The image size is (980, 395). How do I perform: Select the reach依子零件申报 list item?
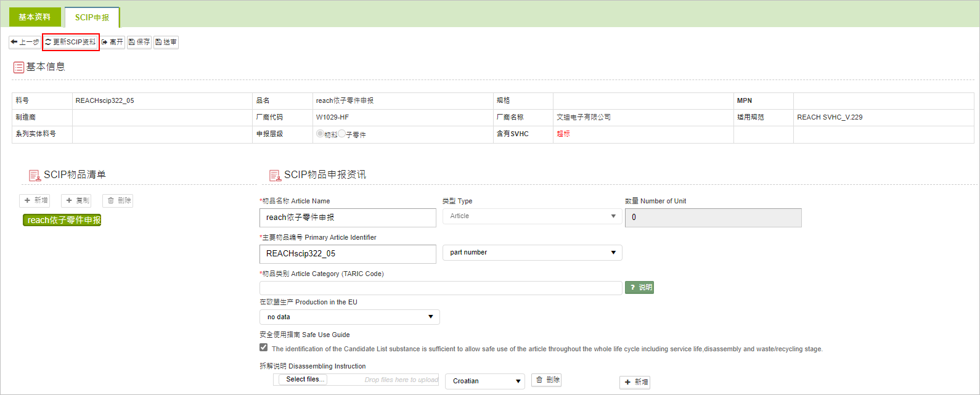(x=62, y=220)
